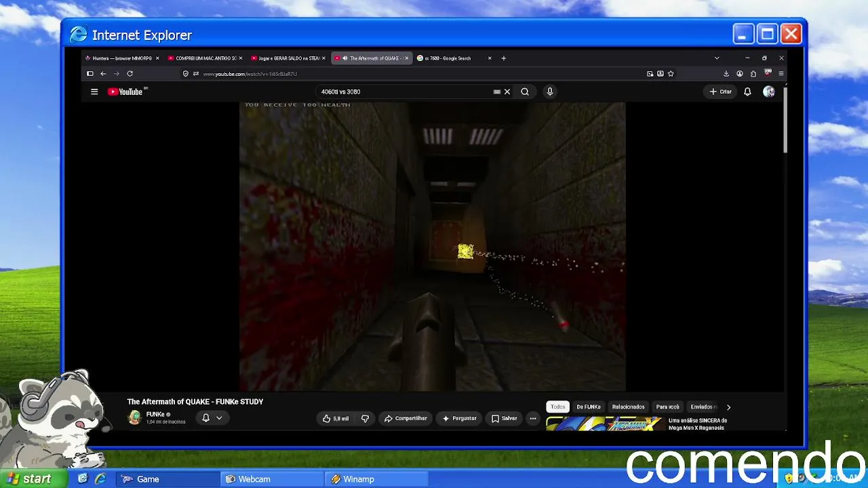Clear the YouTube search box text

pos(507,91)
